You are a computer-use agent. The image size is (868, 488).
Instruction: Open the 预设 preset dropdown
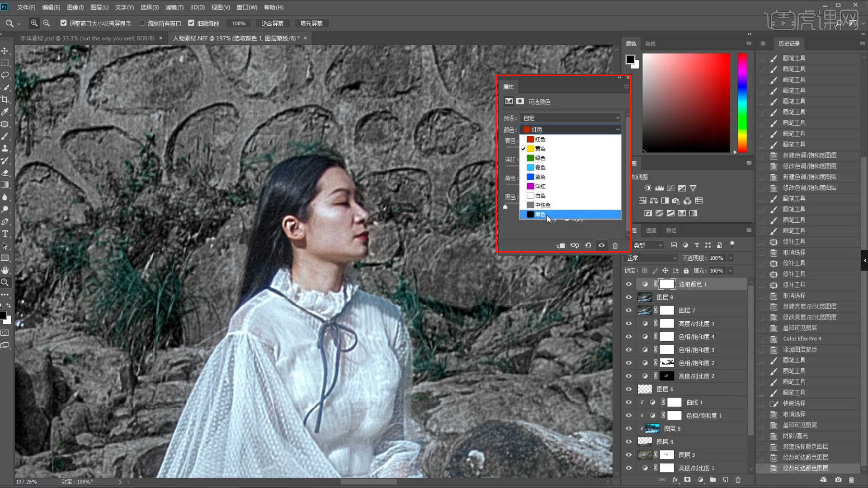pyautogui.click(x=571, y=118)
